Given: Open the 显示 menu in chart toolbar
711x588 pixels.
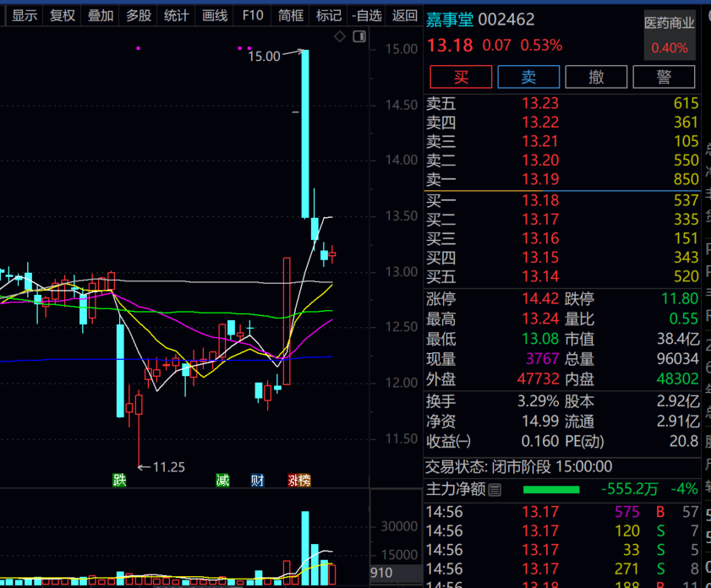Looking at the screenshot, I should pyautogui.click(x=25, y=16).
